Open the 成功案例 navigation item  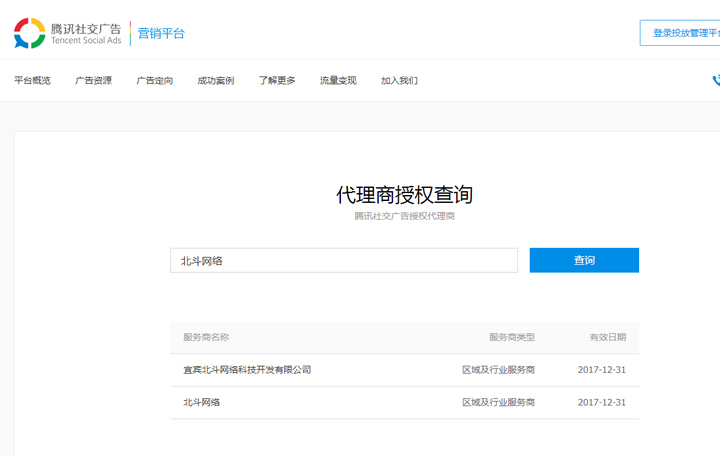[215, 81]
